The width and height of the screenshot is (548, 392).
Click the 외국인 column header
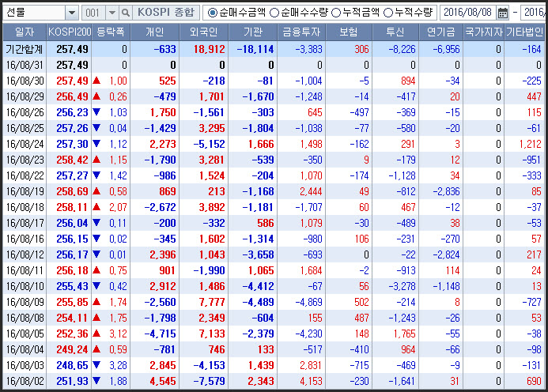[x=204, y=32]
